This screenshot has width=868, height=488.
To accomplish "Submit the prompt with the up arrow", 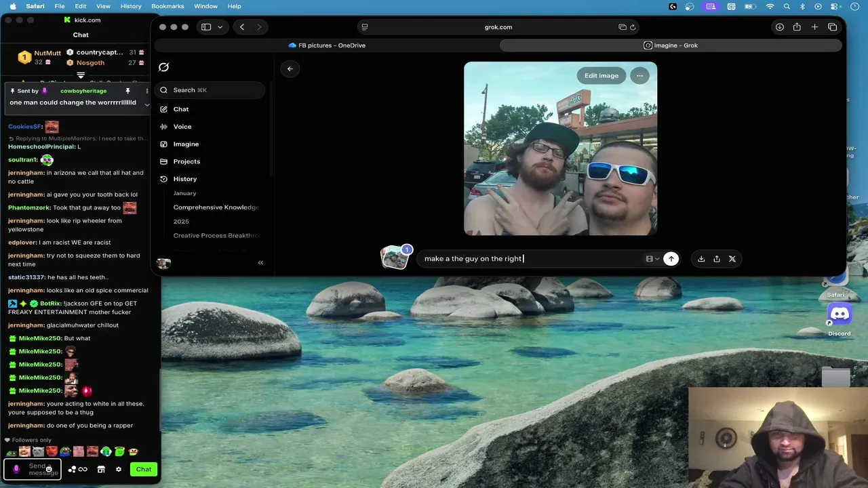I will pyautogui.click(x=671, y=258).
